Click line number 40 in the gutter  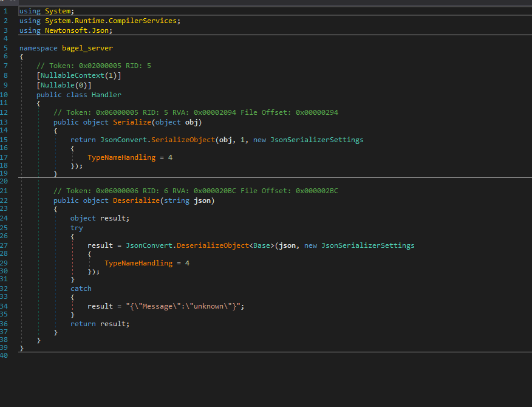[x=4, y=356]
